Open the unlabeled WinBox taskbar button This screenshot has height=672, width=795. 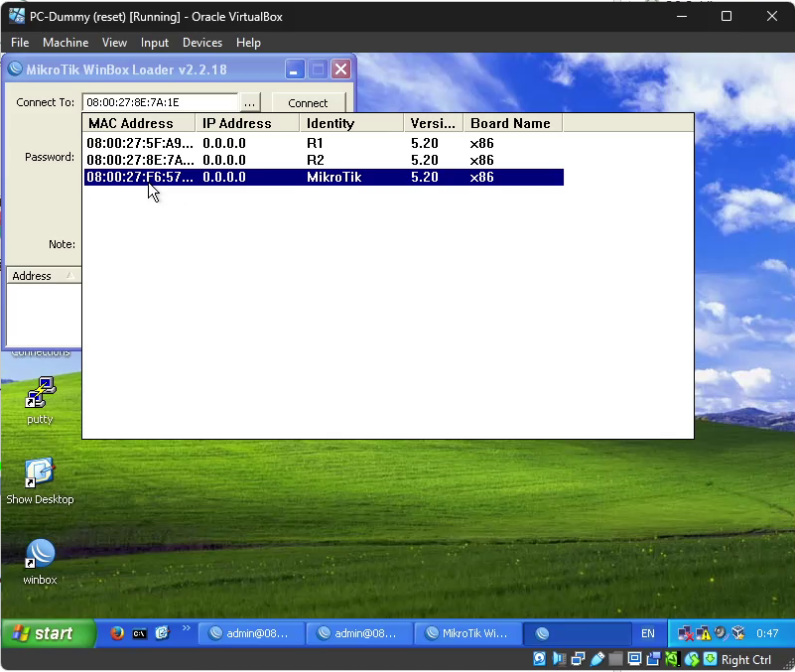coord(577,633)
